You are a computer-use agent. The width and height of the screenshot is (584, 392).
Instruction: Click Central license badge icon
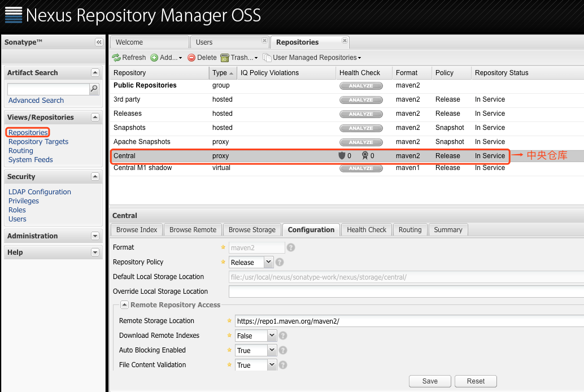[365, 155]
